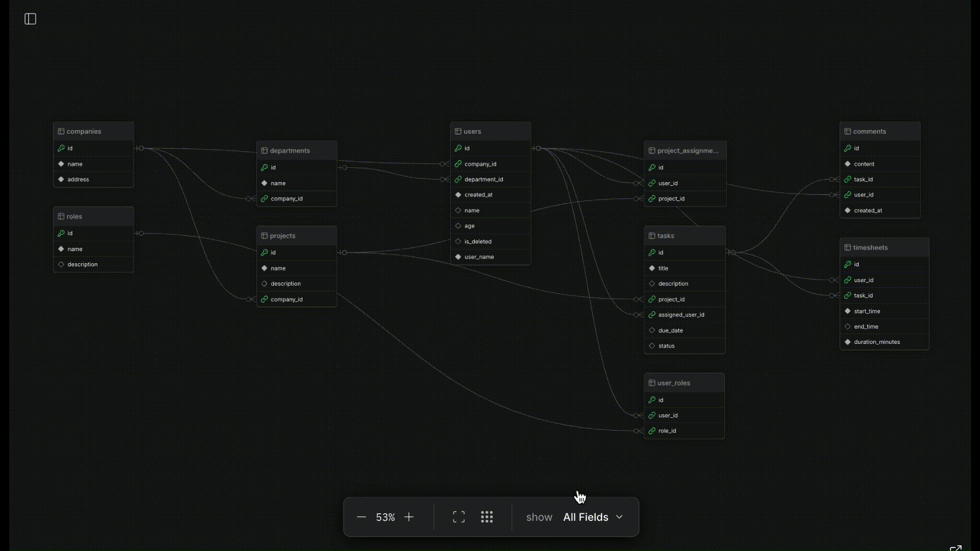Click the assigned_user_id field in tasks
This screenshot has width=980, height=551.
coord(681,315)
